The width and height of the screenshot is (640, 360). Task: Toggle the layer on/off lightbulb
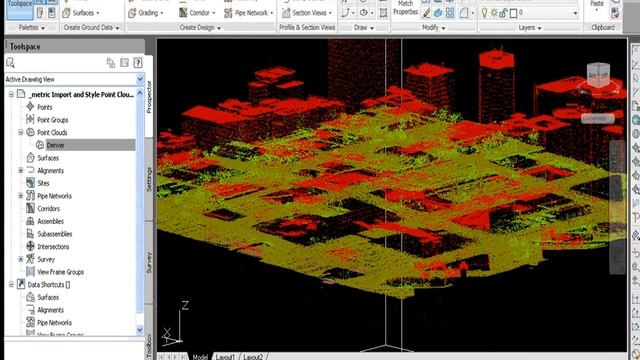click(x=484, y=13)
